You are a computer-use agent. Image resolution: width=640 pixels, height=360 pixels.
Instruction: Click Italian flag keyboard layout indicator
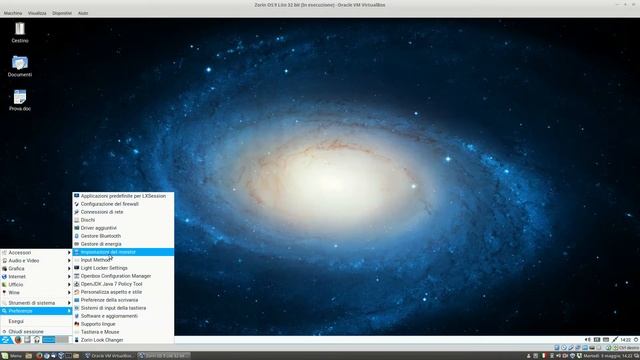544,356
